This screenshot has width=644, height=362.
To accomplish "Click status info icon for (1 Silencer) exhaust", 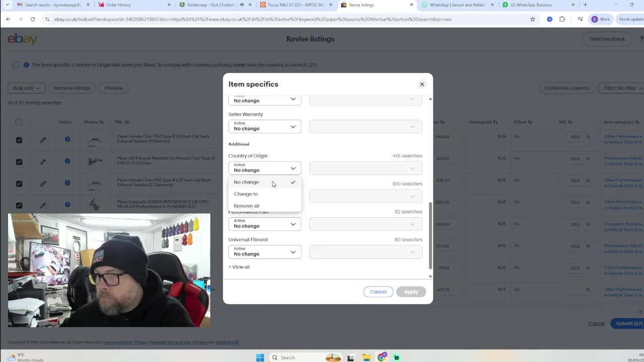I will (67, 139).
